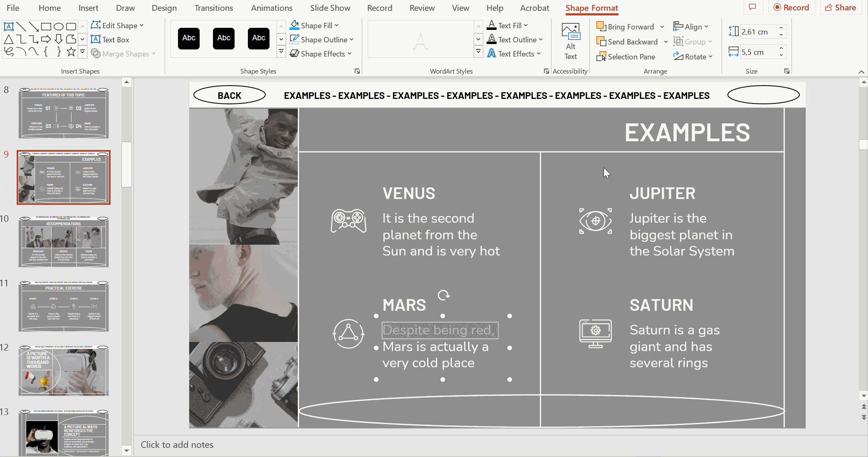The image size is (868, 457).
Task: Open the Shape Fill dropdown
Action: coord(314,25)
